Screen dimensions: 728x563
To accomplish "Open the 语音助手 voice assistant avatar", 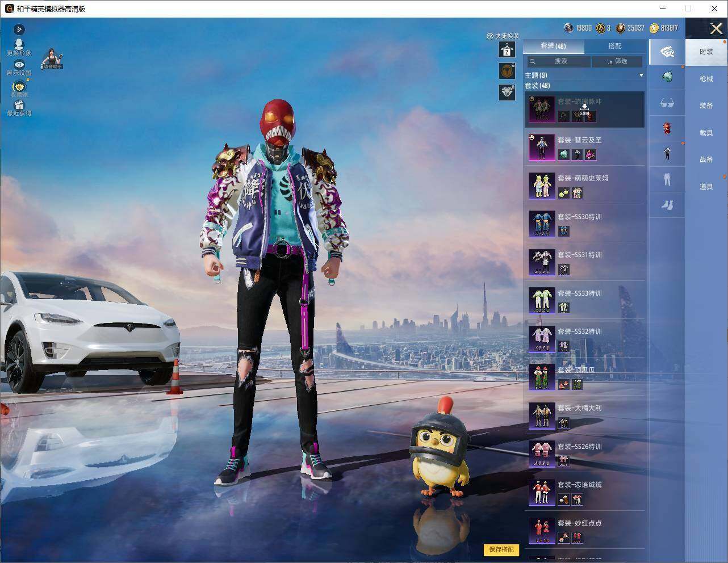I will click(x=52, y=59).
